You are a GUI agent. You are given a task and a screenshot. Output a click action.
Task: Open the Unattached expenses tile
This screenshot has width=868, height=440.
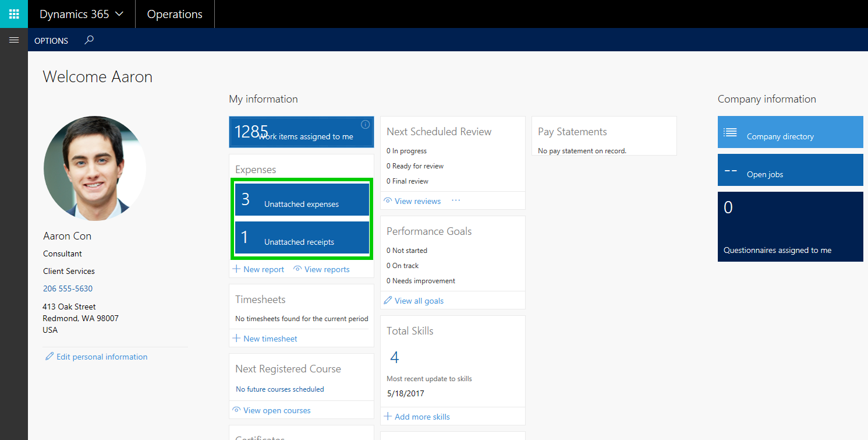302,199
